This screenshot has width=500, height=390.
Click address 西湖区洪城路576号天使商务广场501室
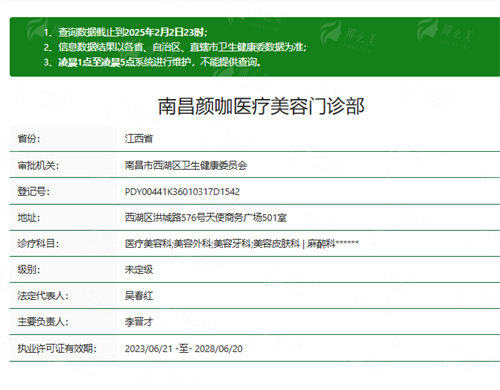point(206,218)
